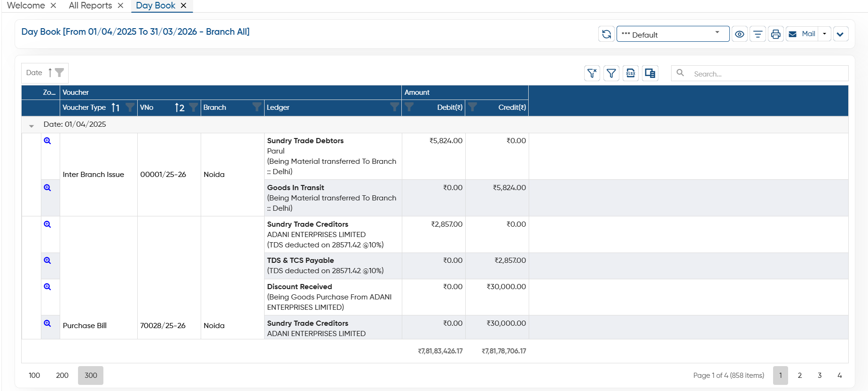Go to page 4 of results

click(x=840, y=376)
